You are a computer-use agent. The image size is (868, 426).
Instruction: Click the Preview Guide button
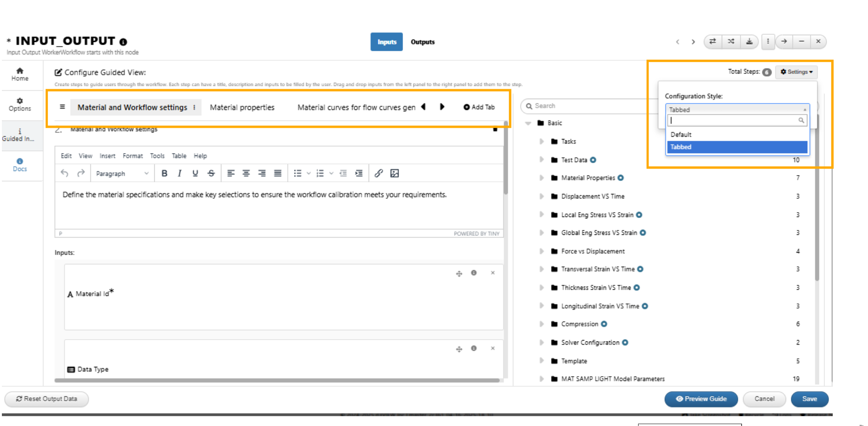click(x=701, y=399)
